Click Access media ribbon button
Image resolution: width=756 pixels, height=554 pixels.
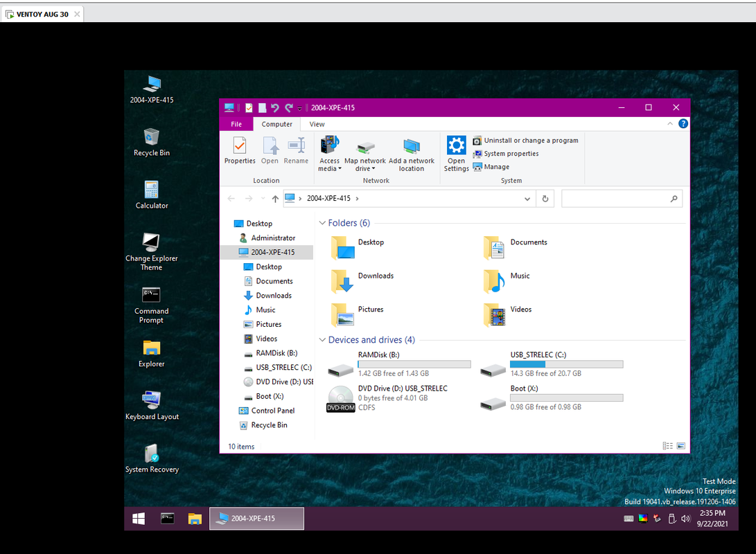330,154
